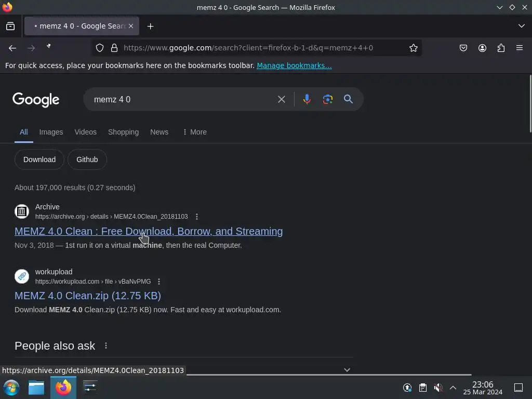Select the All results tab
The height and width of the screenshot is (399, 532).
(x=23, y=132)
